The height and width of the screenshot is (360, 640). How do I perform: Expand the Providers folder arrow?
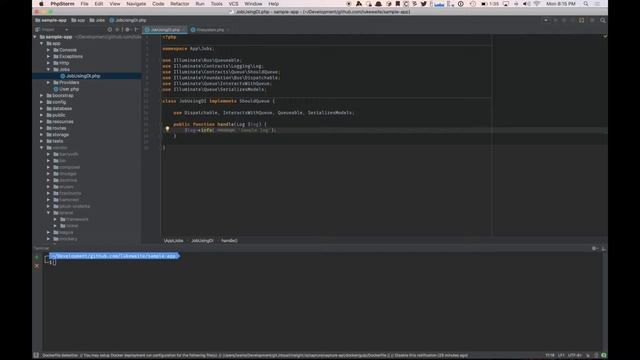48,82
